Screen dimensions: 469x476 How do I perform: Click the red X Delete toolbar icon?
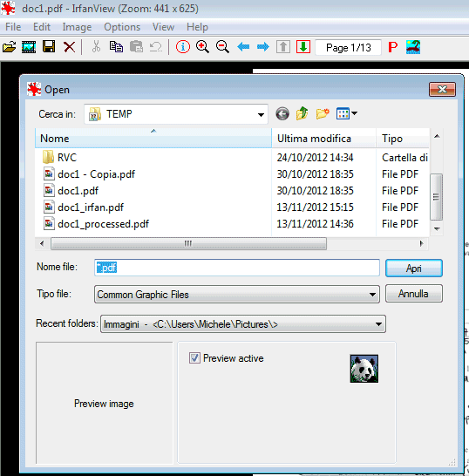click(x=69, y=47)
